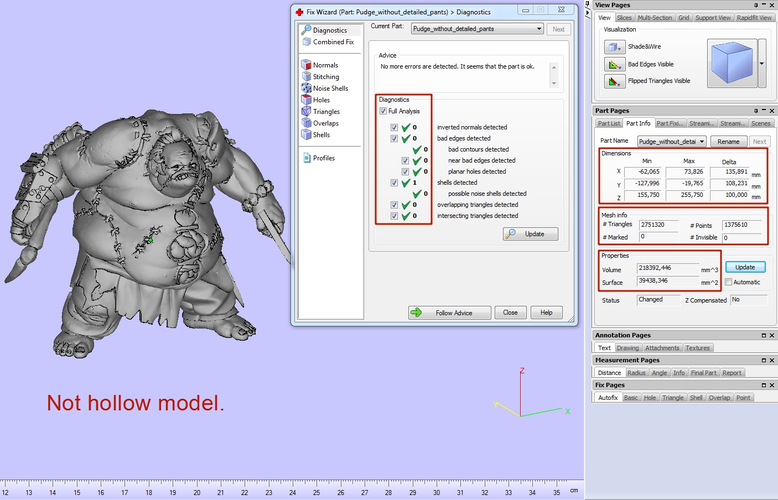This screenshot has width=778, height=500.
Task: Switch to the Attachments annotation tab
Action: pos(662,348)
